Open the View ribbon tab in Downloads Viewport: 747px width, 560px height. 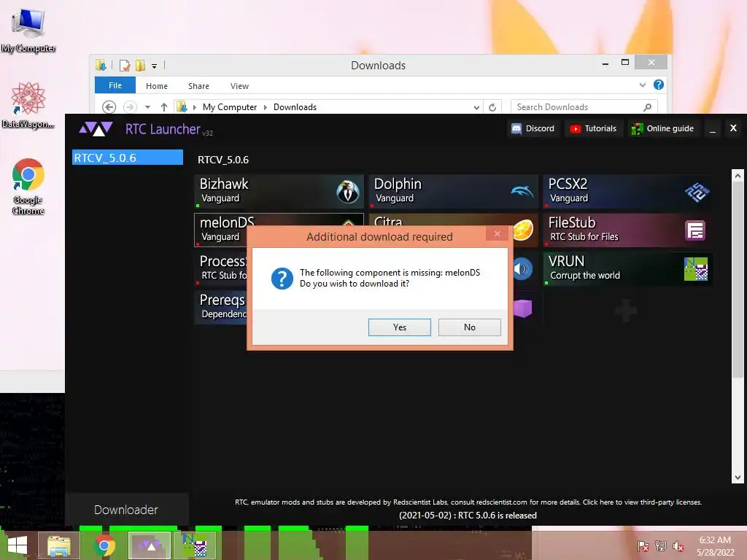pyautogui.click(x=239, y=86)
